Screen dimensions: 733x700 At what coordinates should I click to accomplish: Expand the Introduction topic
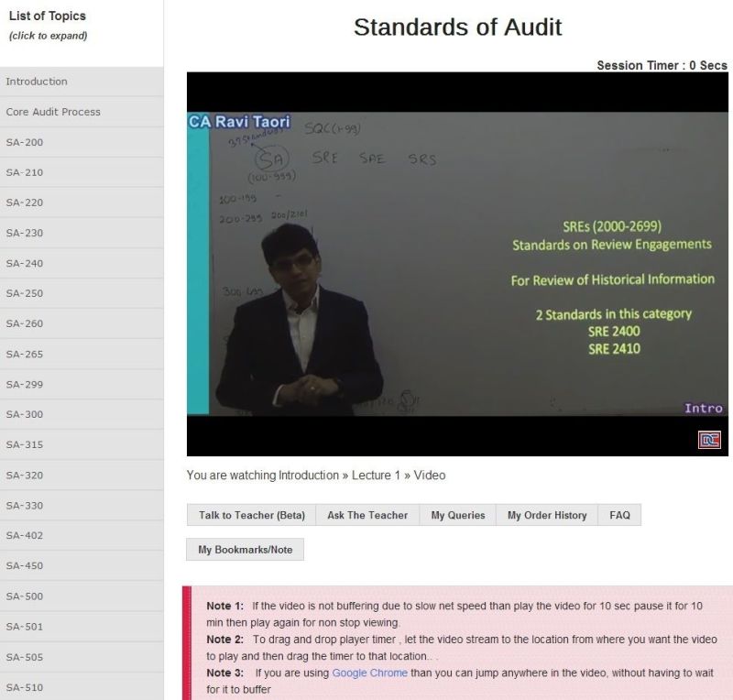tap(37, 82)
